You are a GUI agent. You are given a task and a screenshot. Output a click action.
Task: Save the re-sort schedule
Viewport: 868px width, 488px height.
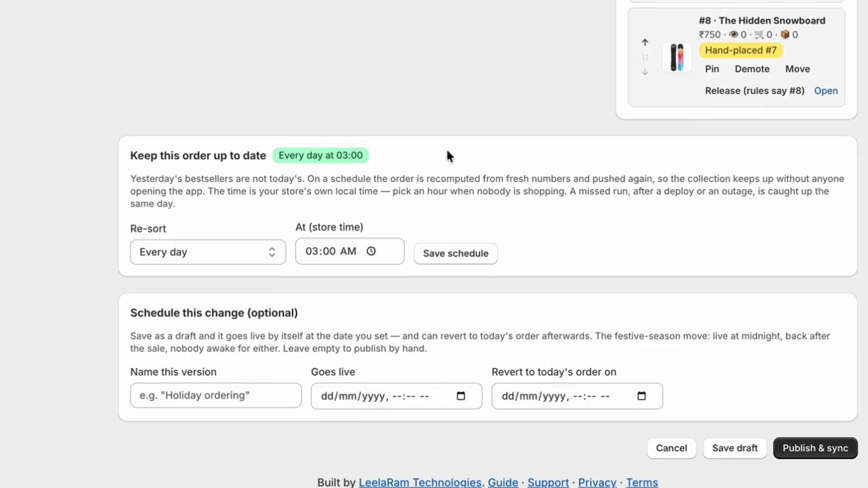456,253
